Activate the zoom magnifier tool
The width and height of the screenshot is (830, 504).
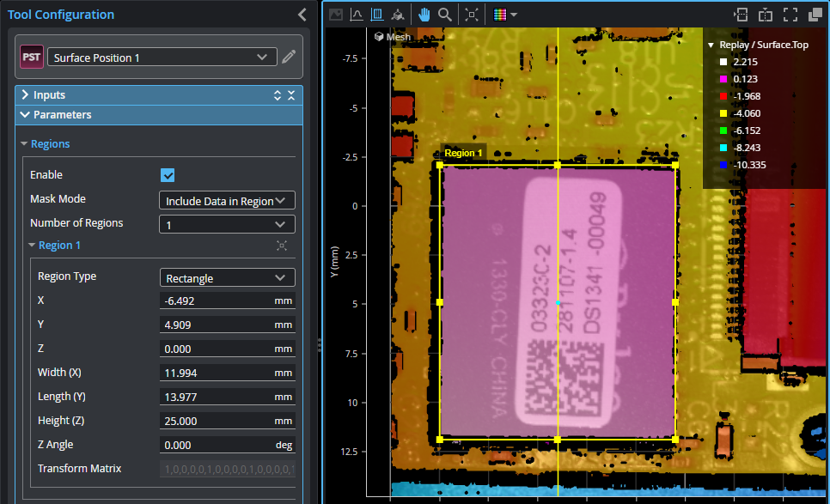445,15
